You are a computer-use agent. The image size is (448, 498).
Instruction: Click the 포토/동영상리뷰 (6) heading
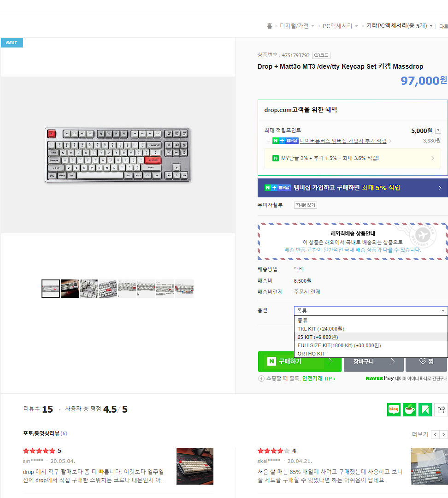coord(45,433)
